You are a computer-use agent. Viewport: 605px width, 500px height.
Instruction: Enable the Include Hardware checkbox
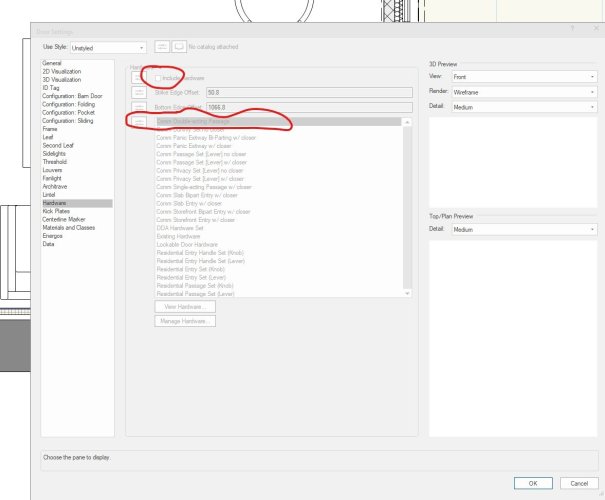159,77
